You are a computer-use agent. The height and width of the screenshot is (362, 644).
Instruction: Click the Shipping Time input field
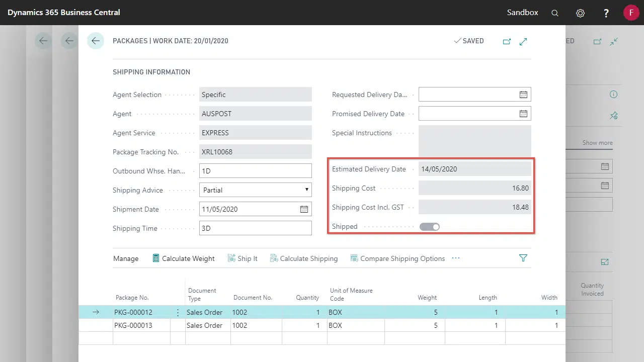(255, 228)
